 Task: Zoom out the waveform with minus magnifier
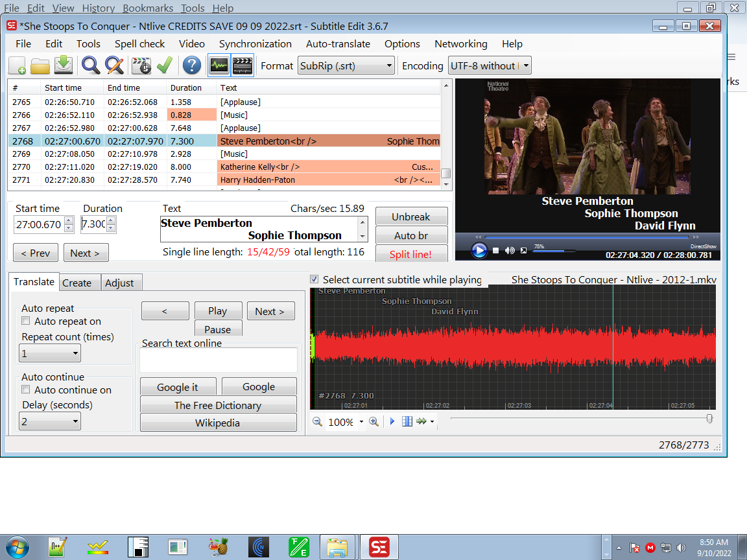tap(317, 421)
